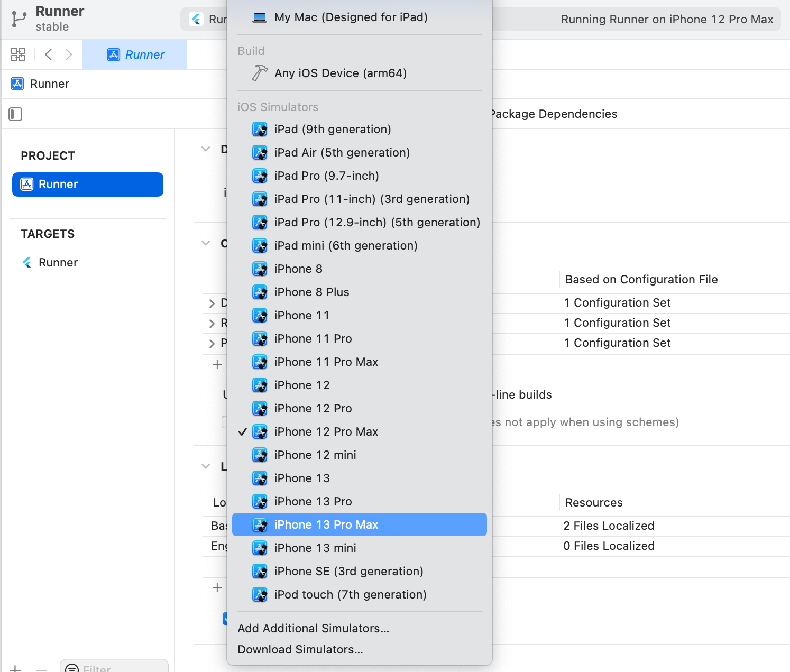Select My Mac (Designed for iPad) destination
Image resolution: width=790 pixels, height=672 pixels.
pos(359,17)
